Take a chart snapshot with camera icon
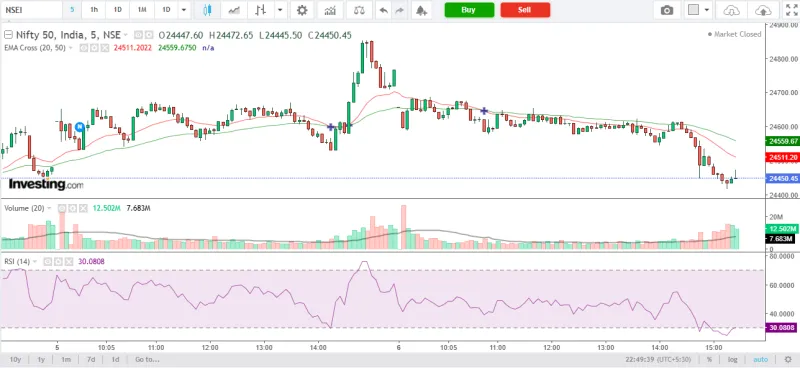This screenshot has width=800, height=368. (667, 10)
